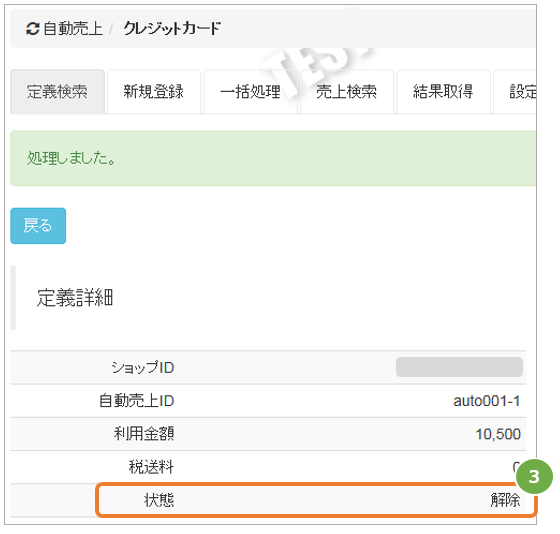Click the 戻る button

(x=38, y=226)
